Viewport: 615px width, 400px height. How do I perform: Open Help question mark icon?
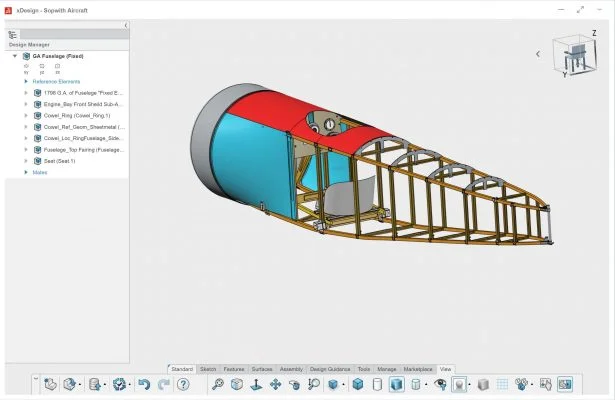point(183,384)
